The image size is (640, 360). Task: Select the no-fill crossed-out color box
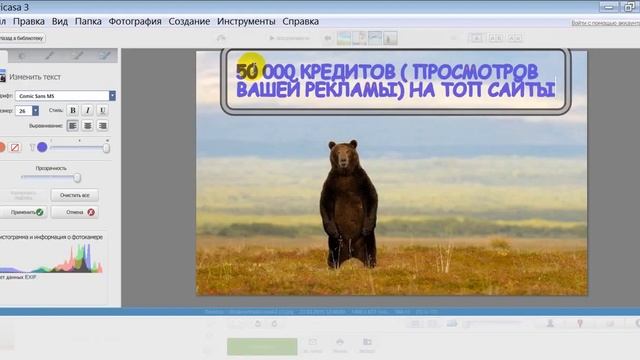coord(15,147)
